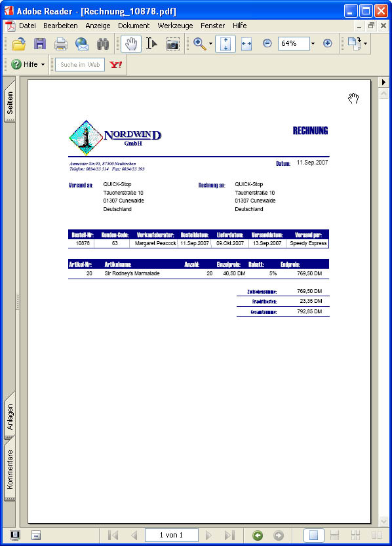Click the zoom in plus button
Viewport: 392px width, 546px height.
(327, 43)
